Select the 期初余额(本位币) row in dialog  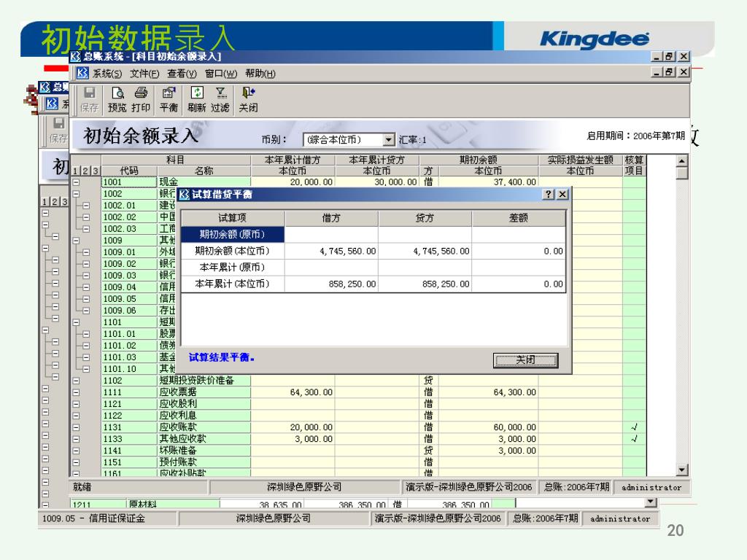pyautogui.click(x=373, y=251)
